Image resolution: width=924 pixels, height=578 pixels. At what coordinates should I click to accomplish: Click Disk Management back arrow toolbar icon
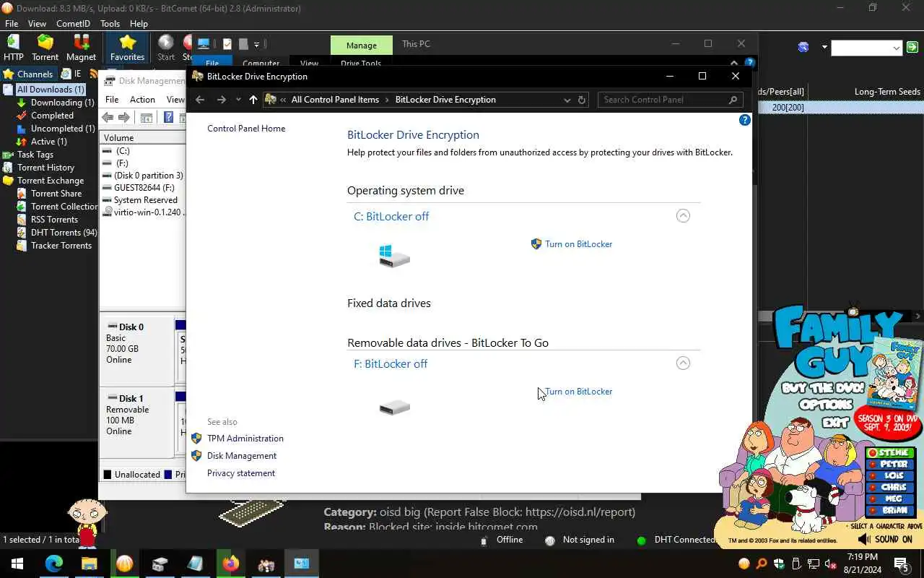[108, 118]
